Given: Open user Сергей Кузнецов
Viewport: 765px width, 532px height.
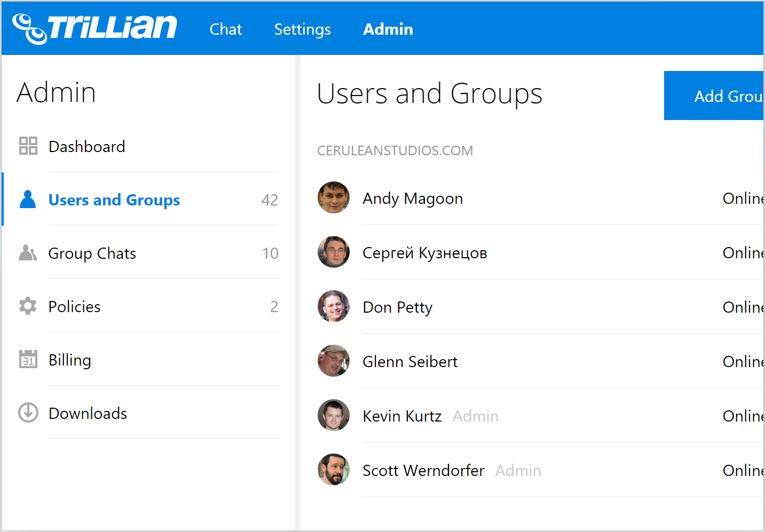Looking at the screenshot, I should 425,253.
